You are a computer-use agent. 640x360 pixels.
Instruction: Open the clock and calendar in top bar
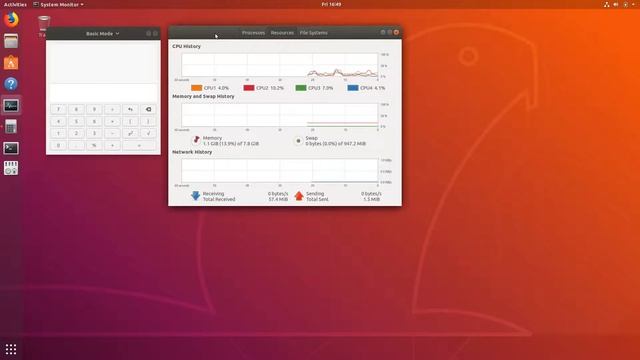click(331, 4)
